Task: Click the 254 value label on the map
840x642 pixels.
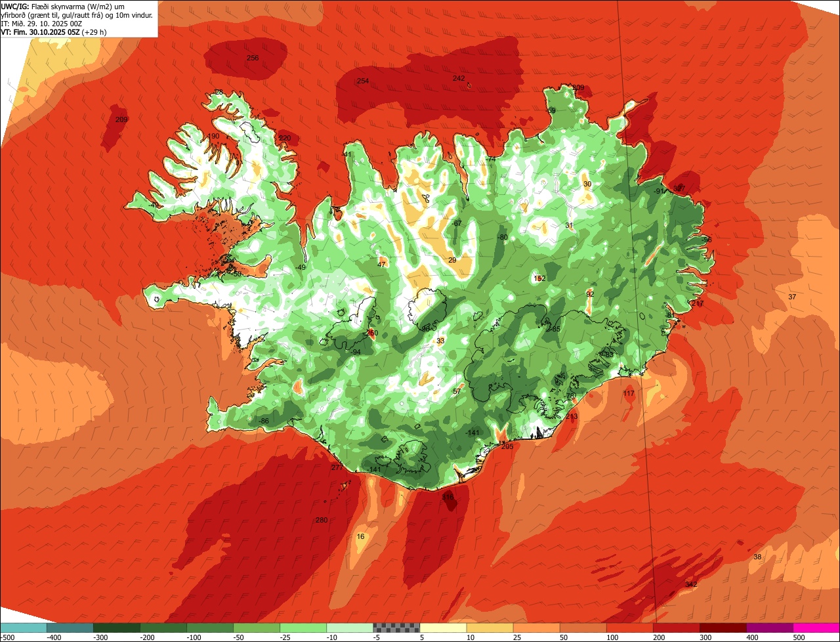Action: 363,81
